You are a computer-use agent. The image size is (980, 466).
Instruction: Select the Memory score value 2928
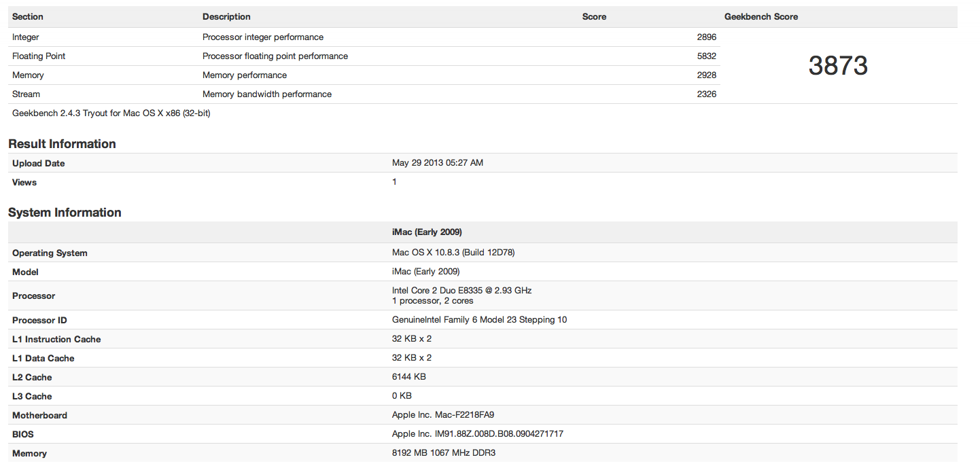click(x=706, y=75)
